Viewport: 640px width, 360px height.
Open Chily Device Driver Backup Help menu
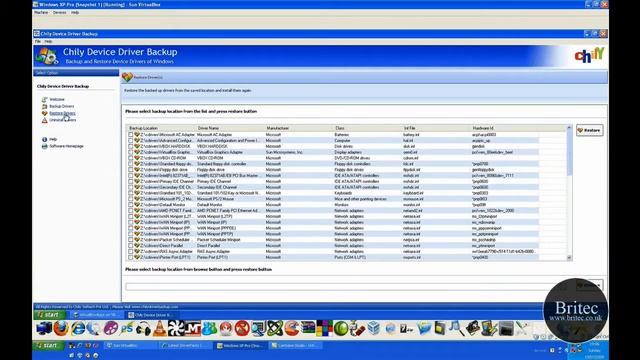(48, 41)
